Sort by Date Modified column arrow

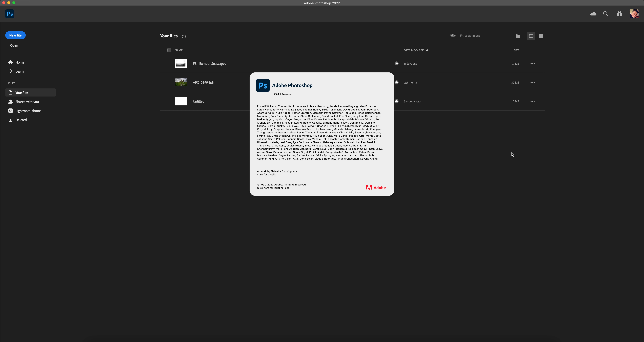pos(427,50)
